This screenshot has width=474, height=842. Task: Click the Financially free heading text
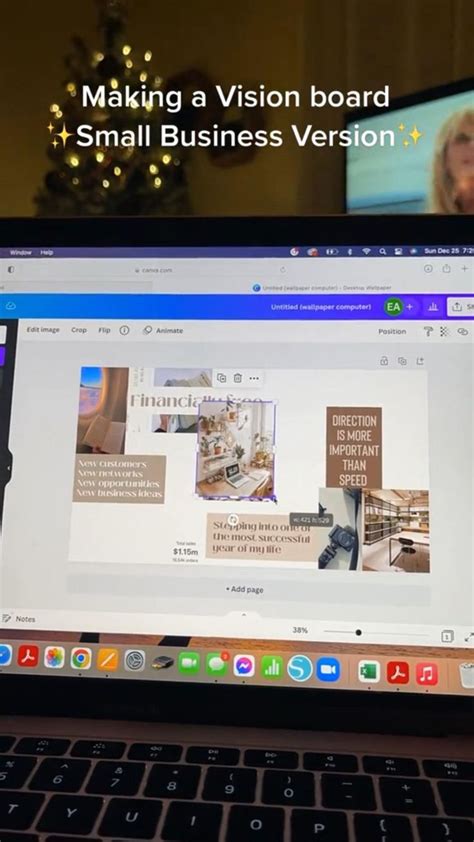[196, 401]
